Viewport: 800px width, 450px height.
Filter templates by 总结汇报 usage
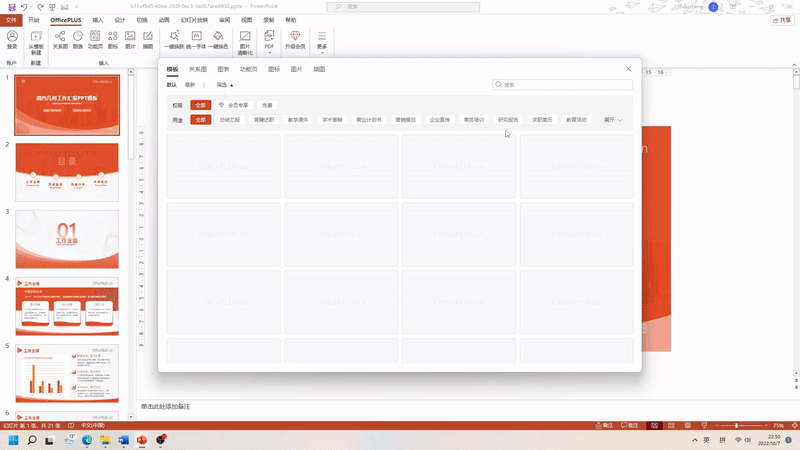pos(230,120)
